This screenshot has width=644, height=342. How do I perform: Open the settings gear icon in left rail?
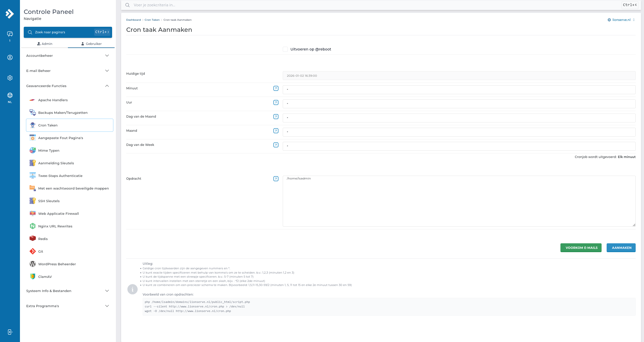click(10, 78)
